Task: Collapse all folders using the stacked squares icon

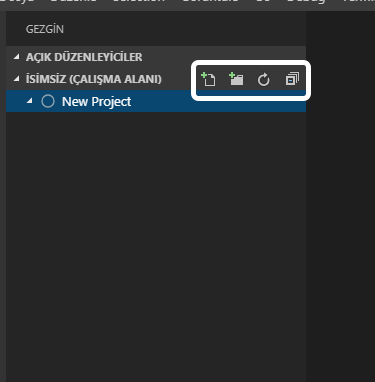Action: point(292,79)
